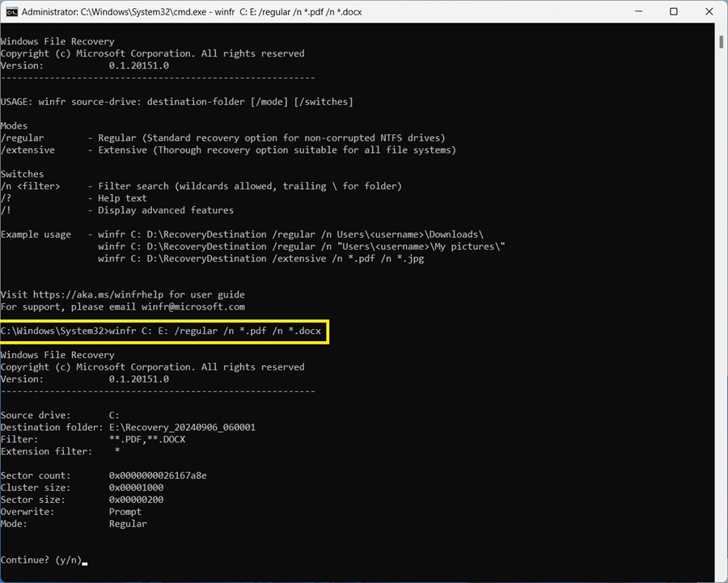The image size is (728, 583).
Task: Click the /? Help text switch
Action: (6, 198)
